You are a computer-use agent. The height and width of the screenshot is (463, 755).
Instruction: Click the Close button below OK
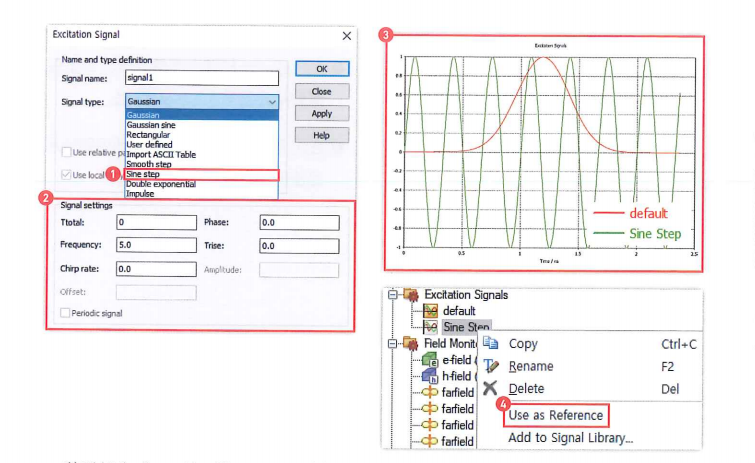(322, 91)
